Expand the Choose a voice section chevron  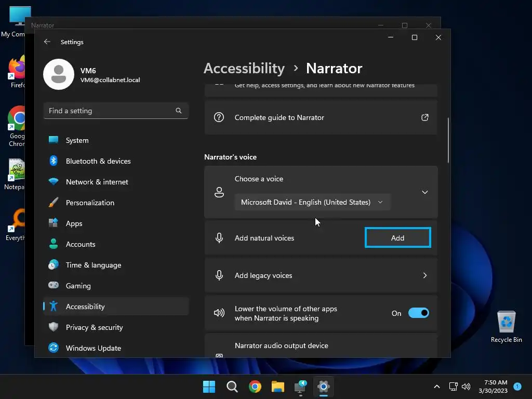pos(425,192)
